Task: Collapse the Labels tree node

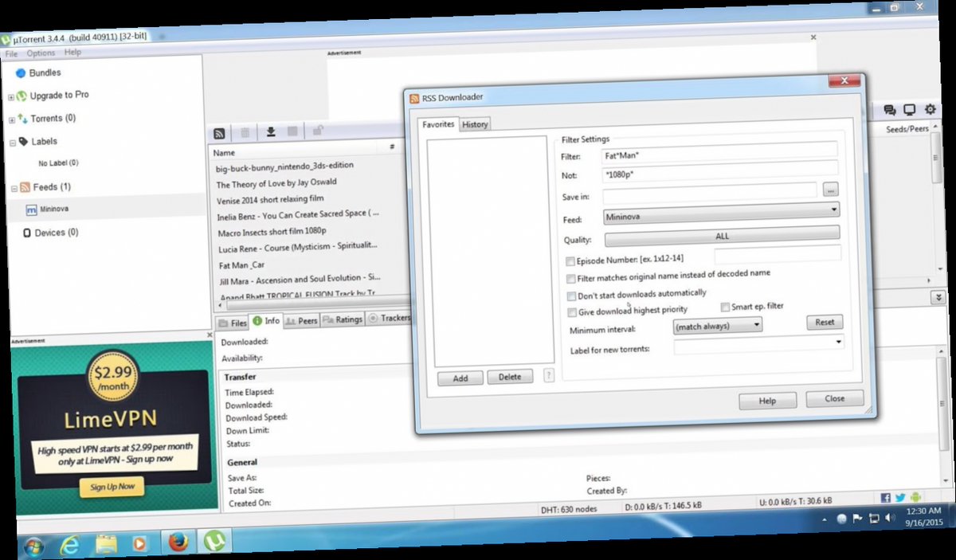Action: [13, 143]
